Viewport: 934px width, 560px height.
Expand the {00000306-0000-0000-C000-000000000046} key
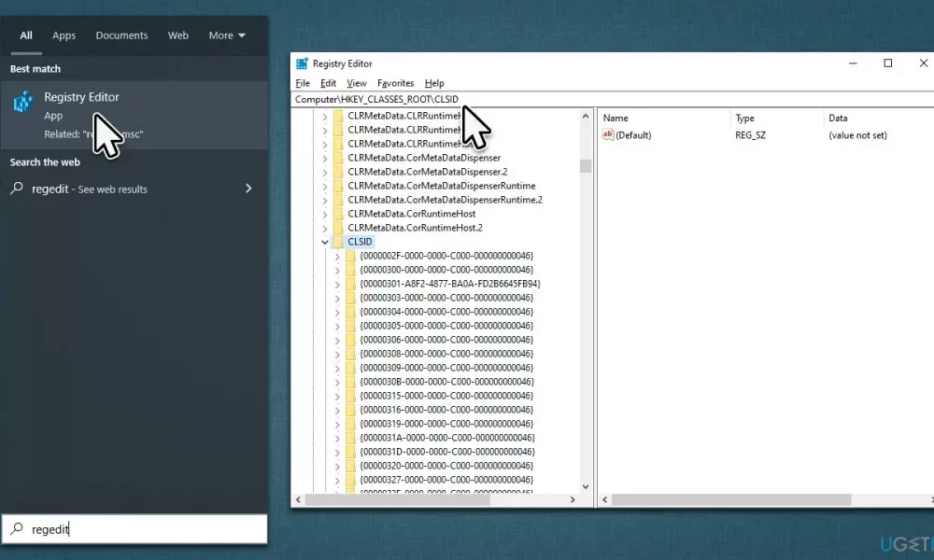pos(337,339)
